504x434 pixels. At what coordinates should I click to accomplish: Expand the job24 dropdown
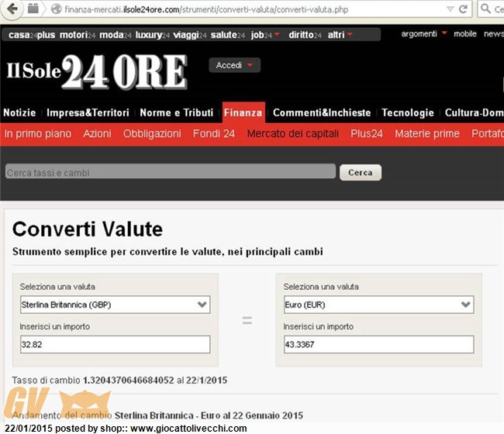pos(265,35)
